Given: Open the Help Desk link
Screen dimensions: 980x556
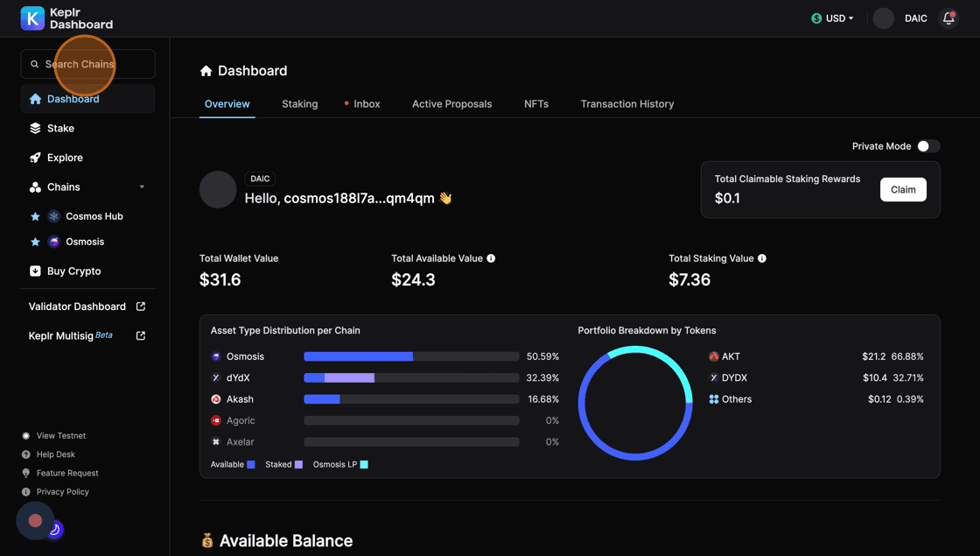Looking at the screenshot, I should pos(55,454).
